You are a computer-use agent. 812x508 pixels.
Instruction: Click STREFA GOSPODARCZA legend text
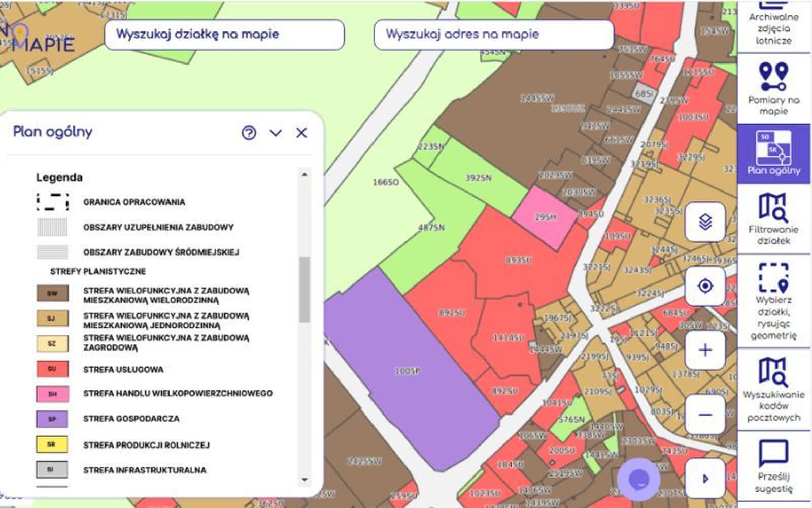click(131, 419)
